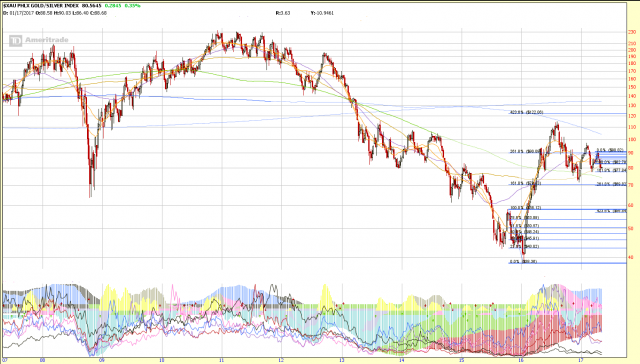Click the 200 price axis label
The height and width of the screenshot is (364, 640).
(x=632, y=50)
